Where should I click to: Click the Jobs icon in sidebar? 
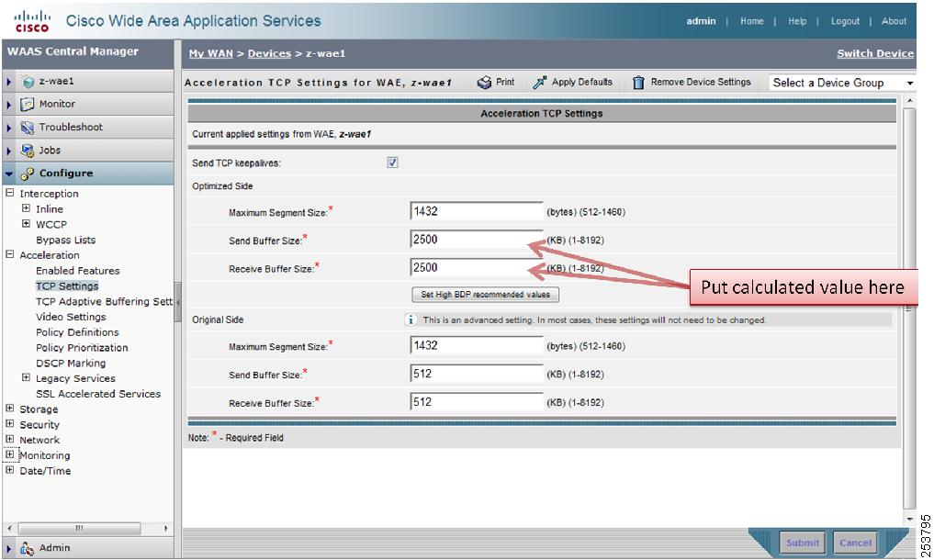pyautogui.click(x=28, y=151)
